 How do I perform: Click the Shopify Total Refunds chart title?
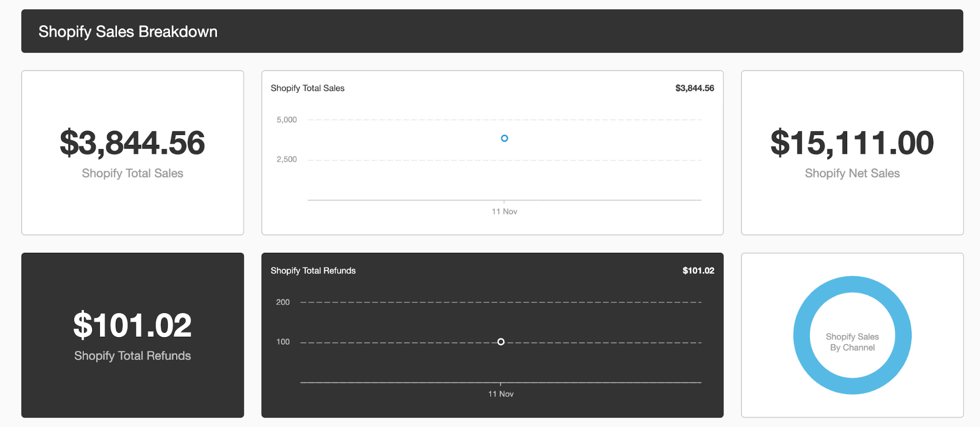313,270
